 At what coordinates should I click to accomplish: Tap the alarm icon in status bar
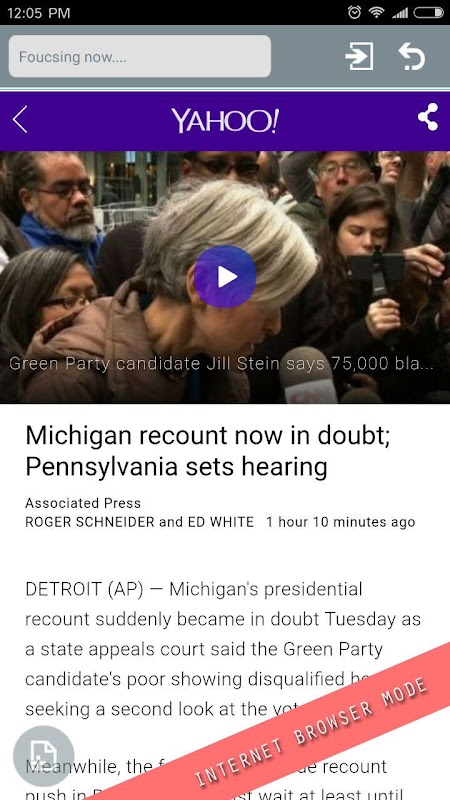(354, 12)
